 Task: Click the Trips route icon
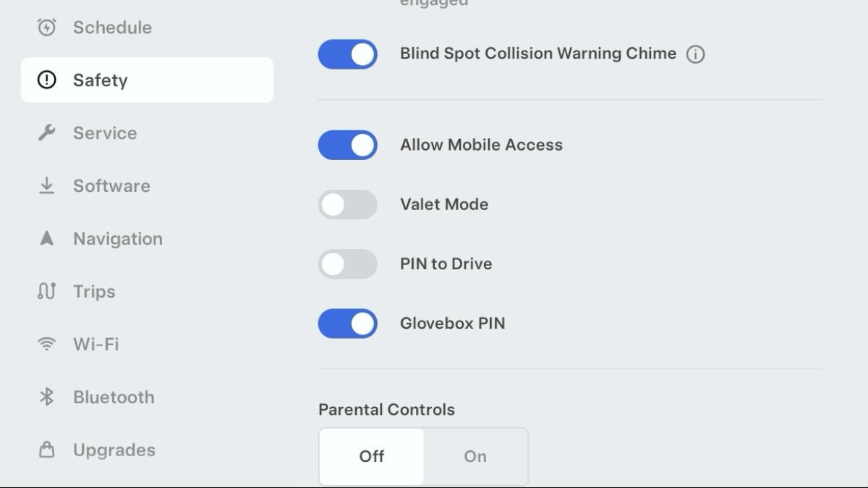pos(46,291)
